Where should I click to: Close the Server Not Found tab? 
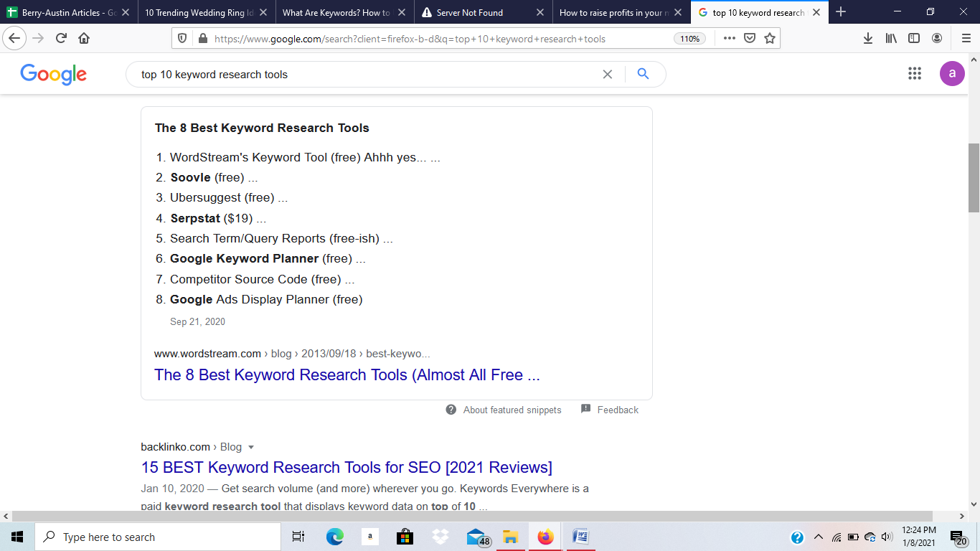[540, 12]
